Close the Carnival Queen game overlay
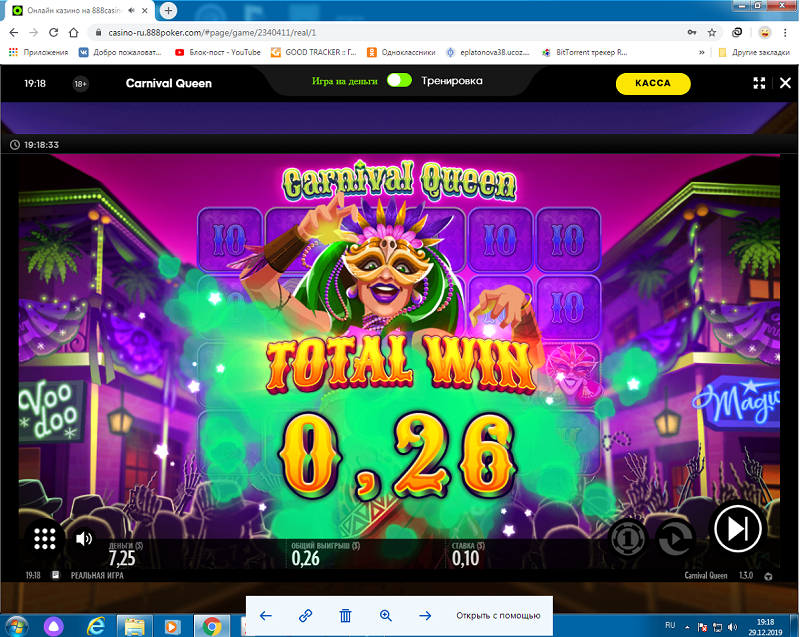 coord(785,83)
